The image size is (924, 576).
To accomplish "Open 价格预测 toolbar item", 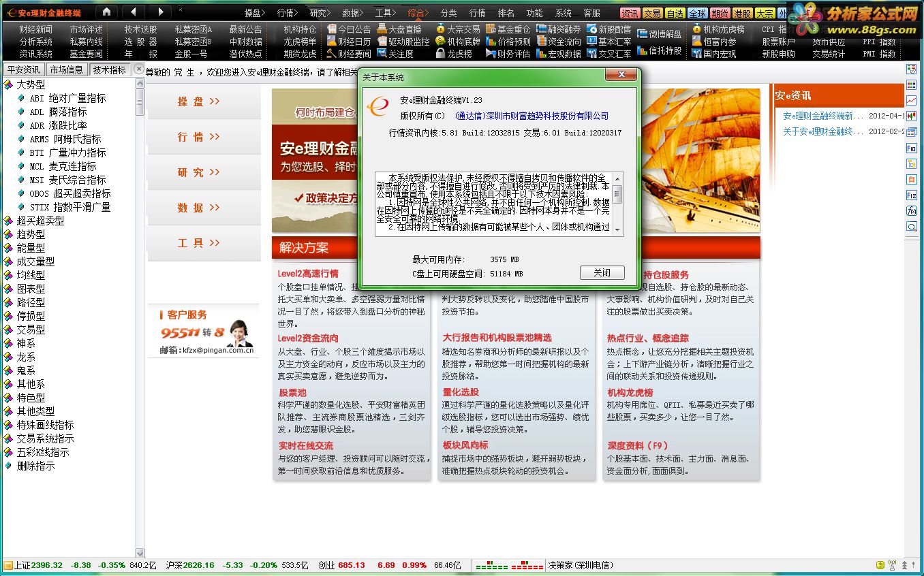I will 508,42.
